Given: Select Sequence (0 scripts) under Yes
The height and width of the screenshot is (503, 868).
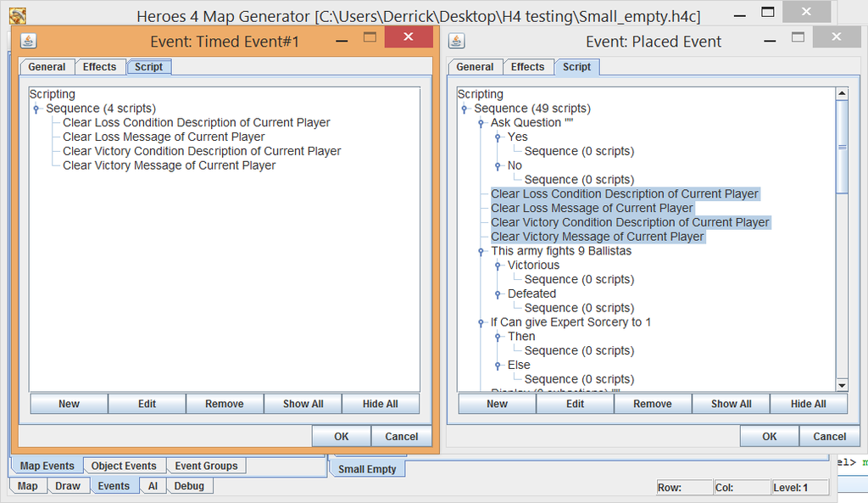Looking at the screenshot, I should coord(579,151).
